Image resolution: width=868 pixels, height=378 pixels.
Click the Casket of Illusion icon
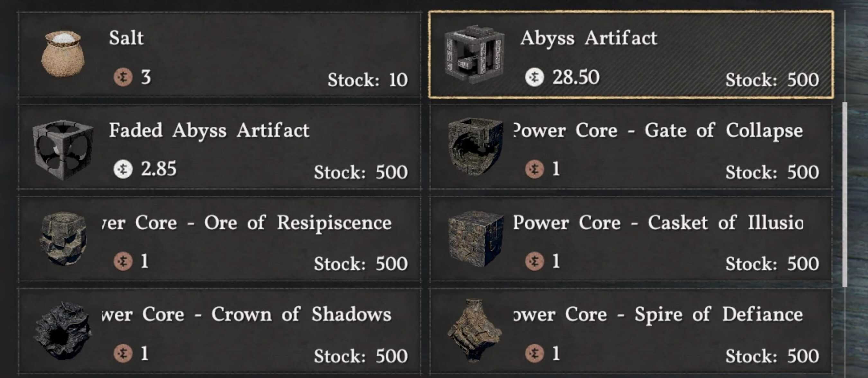[x=475, y=238]
